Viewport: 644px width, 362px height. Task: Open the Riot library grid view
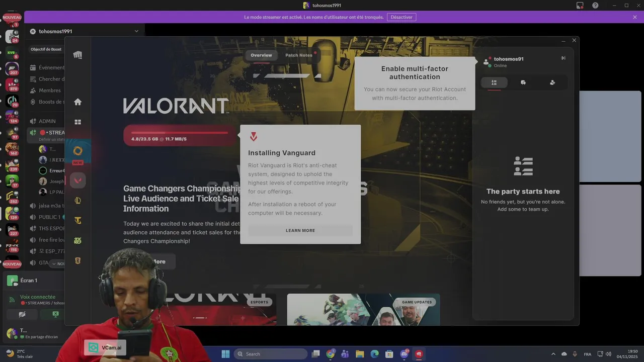point(77,122)
